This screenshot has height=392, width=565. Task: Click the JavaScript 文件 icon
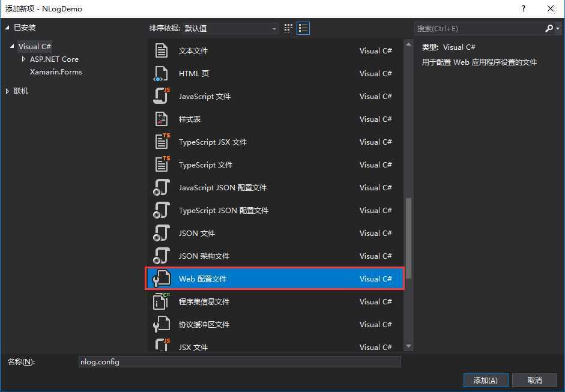click(x=161, y=96)
